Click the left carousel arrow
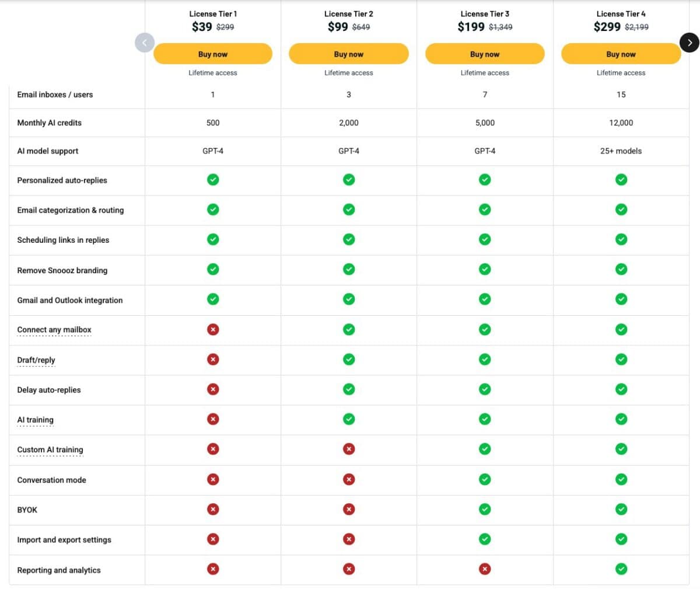 pyautogui.click(x=144, y=43)
